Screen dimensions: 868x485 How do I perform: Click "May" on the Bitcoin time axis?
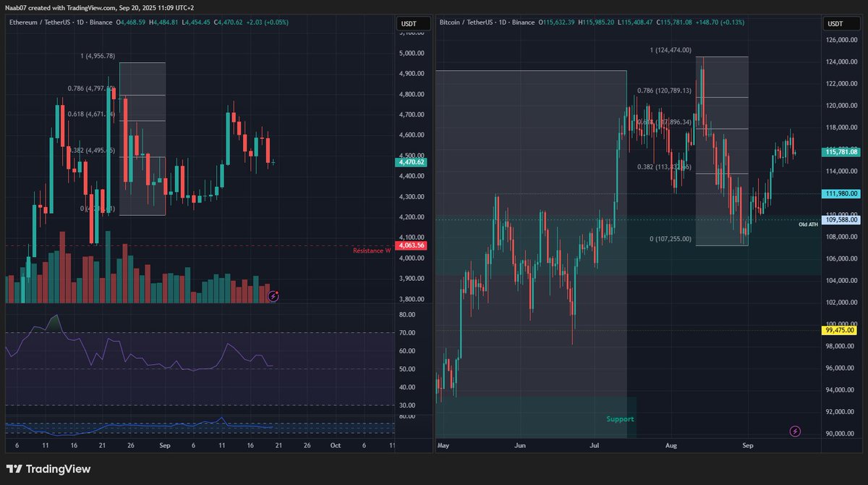444,446
